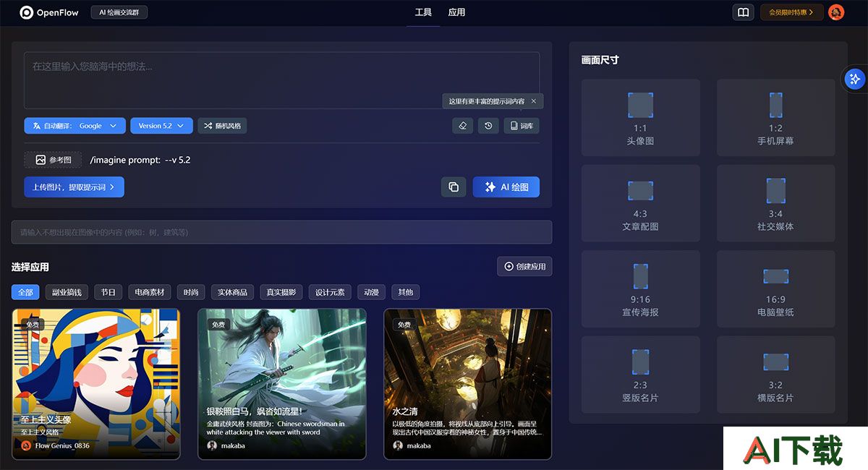Select 真实摄影 category filter
This screenshot has height=470, width=868.
(281, 292)
